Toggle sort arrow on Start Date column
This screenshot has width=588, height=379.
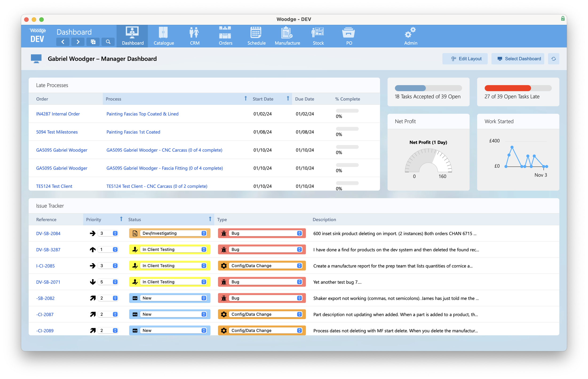click(x=288, y=99)
